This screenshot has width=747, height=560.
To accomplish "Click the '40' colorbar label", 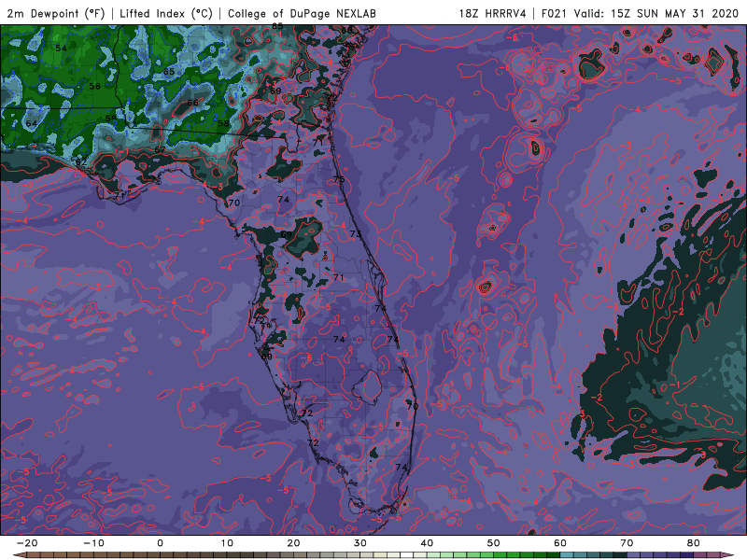I will pyautogui.click(x=427, y=543).
